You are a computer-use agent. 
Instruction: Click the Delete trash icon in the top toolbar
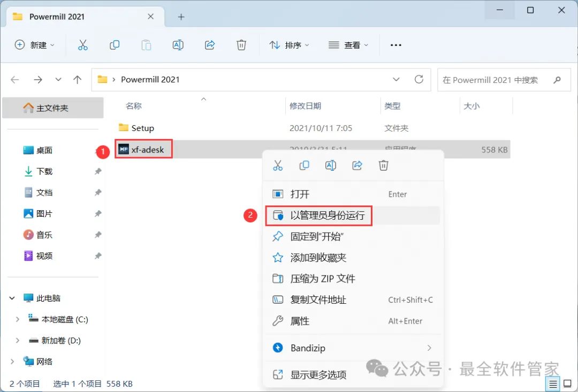(x=241, y=45)
